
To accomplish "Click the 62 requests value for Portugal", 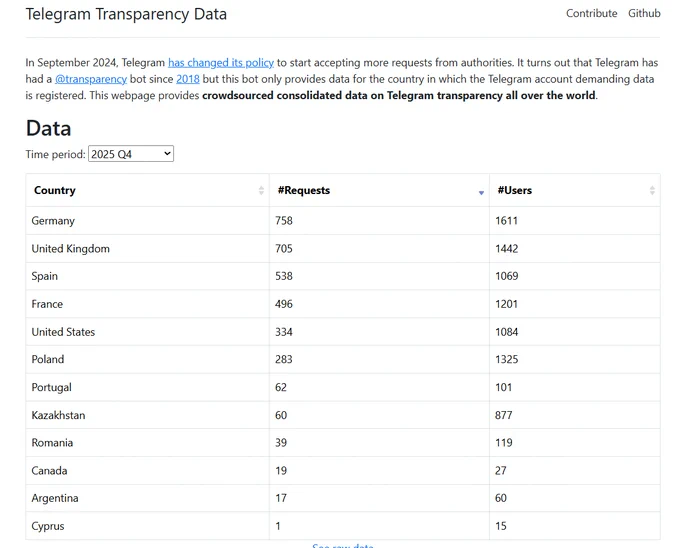I will [x=281, y=387].
